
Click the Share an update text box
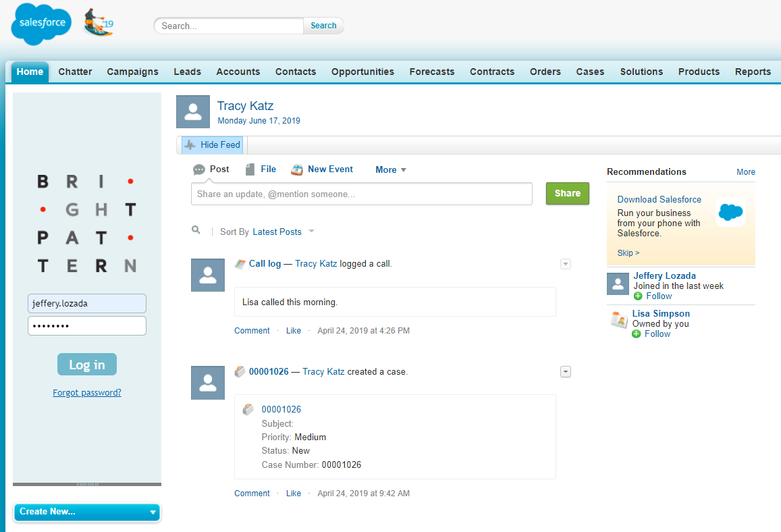[362, 194]
